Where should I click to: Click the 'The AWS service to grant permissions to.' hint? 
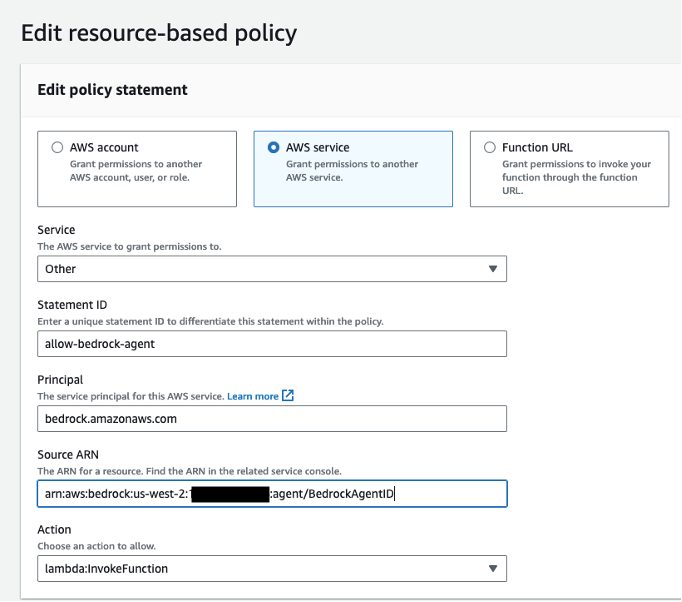point(129,247)
